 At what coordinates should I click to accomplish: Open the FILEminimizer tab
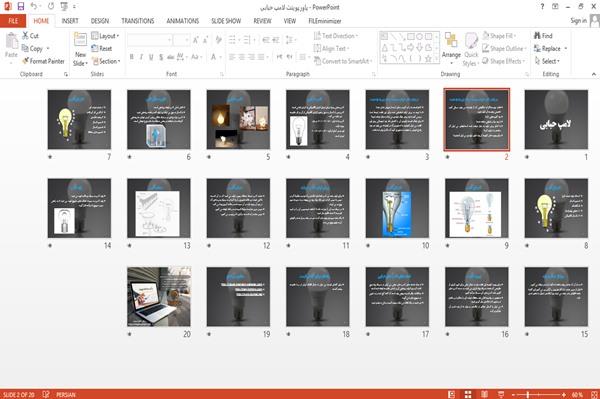coord(324,21)
